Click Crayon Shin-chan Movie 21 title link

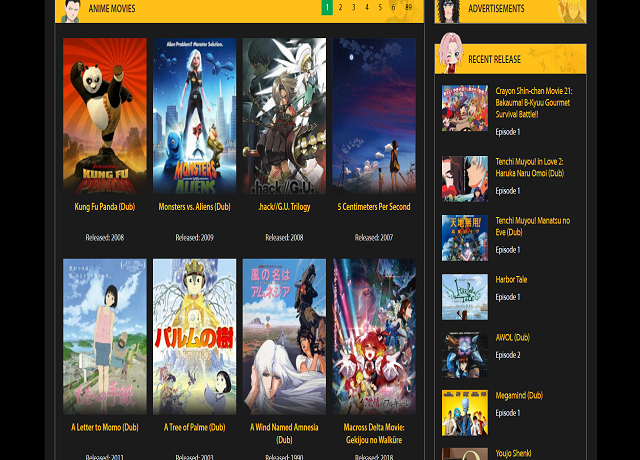tap(534, 102)
